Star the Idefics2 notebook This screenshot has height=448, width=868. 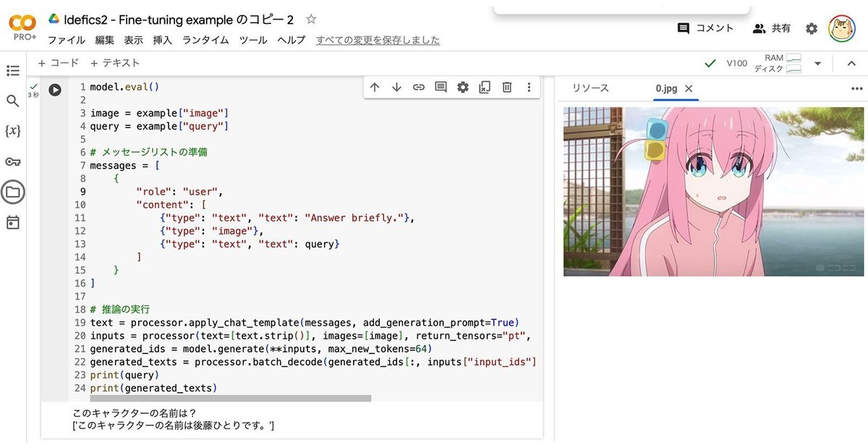point(311,20)
